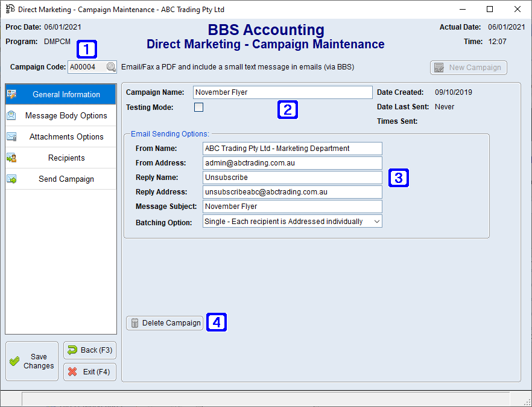Viewport: 532px width, 407px height.
Task: Click the Recipients people icon
Action: (12, 158)
